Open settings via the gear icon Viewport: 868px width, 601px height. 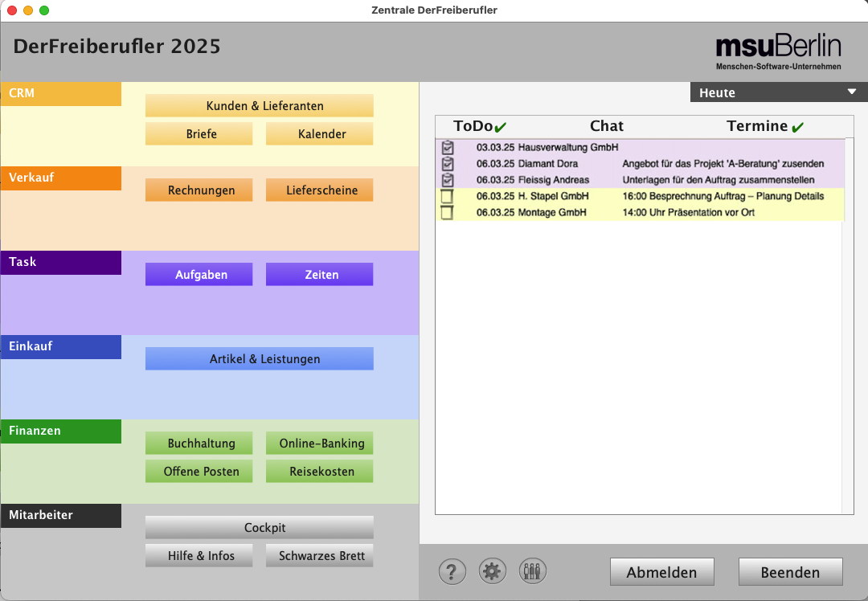tap(493, 571)
